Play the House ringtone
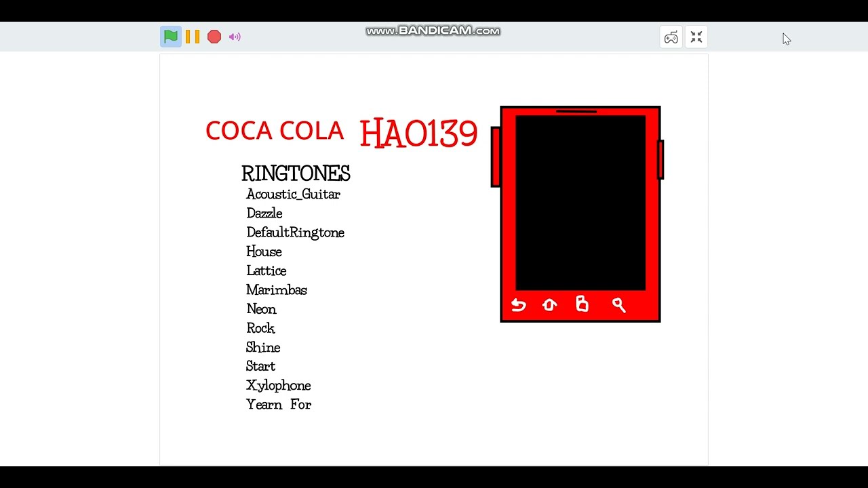The height and width of the screenshot is (488, 868). [264, 251]
